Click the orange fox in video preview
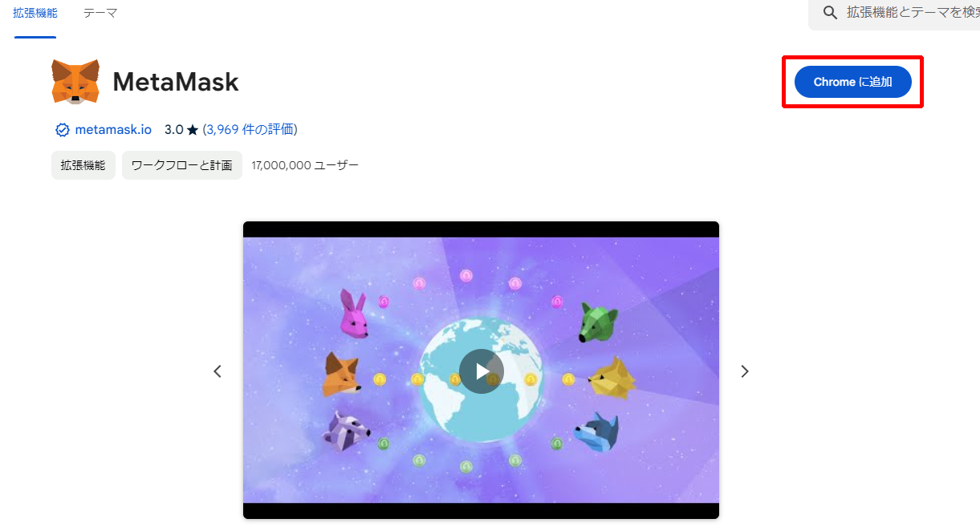 (x=342, y=375)
